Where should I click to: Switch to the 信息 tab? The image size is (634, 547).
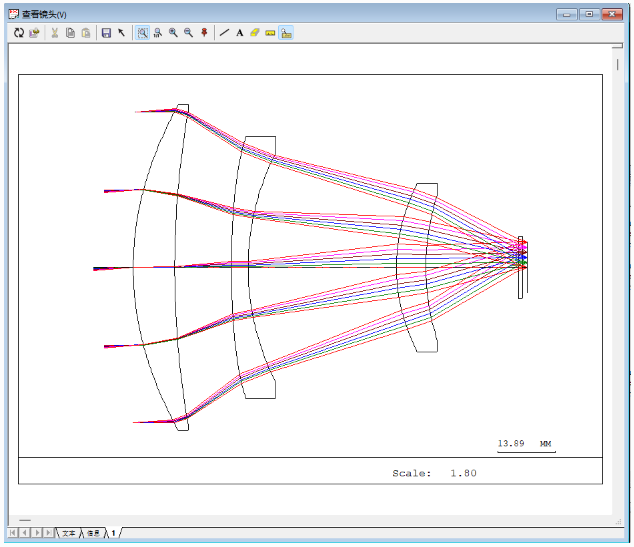[x=92, y=534]
